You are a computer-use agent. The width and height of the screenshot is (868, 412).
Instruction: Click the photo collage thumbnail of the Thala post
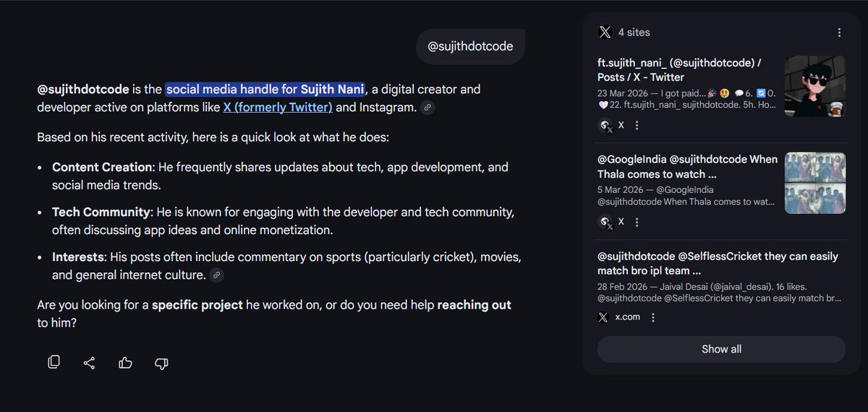tap(815, 183)
